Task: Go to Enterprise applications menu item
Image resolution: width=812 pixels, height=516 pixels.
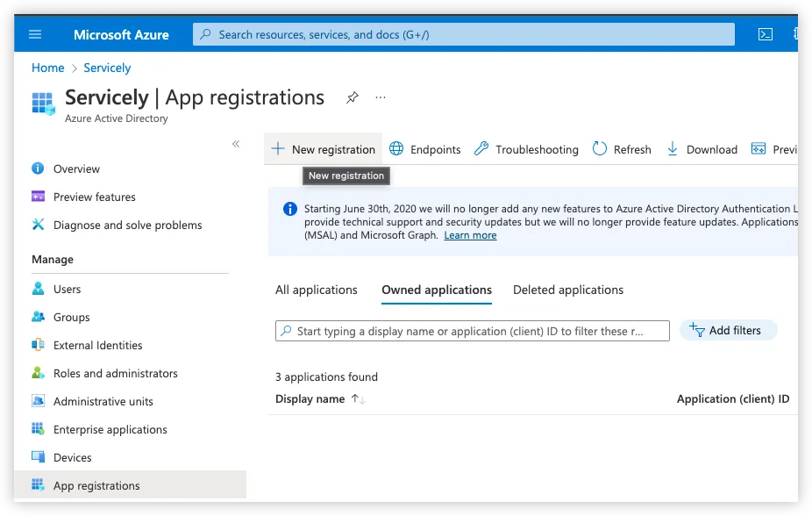Action: point(110,429)
